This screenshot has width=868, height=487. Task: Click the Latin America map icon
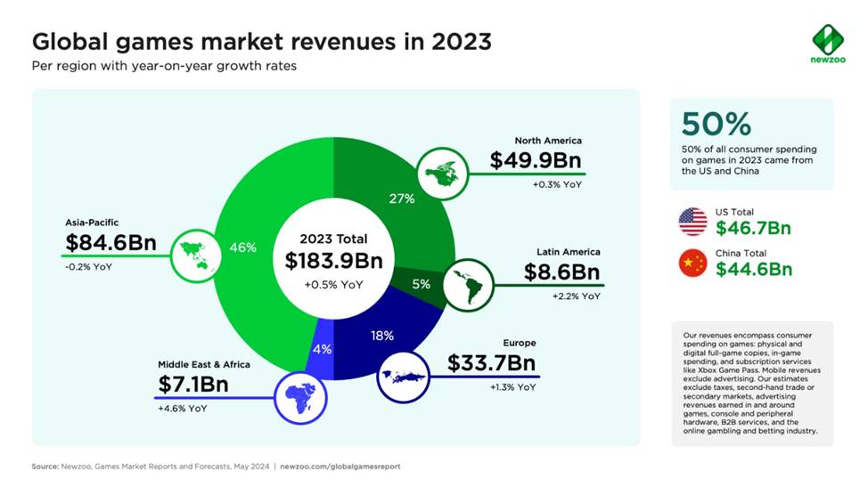point(467,284)
